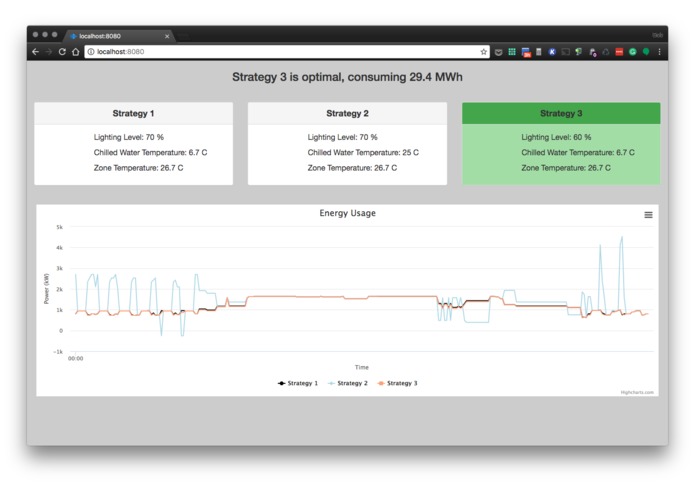Viewport: 695px width, 494px height.
Task: Click the 00:00 time axis label
Action: pyautogui.click(x=75, y=358)
